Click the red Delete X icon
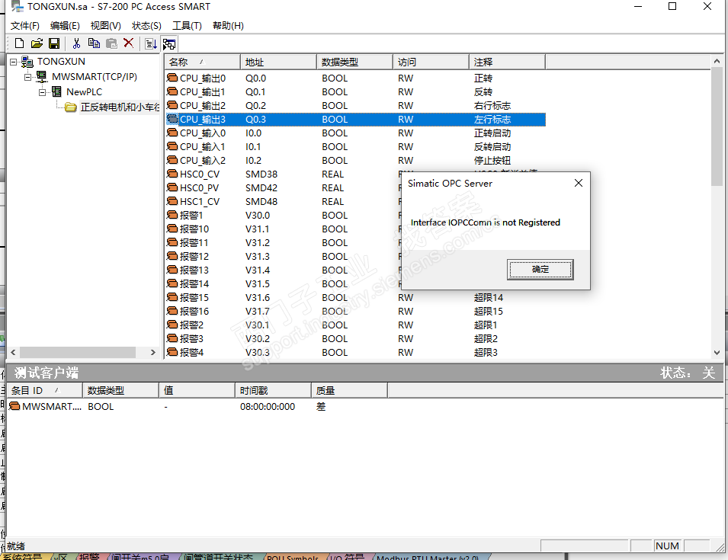 pyautogui.click(x=129, y=43)
